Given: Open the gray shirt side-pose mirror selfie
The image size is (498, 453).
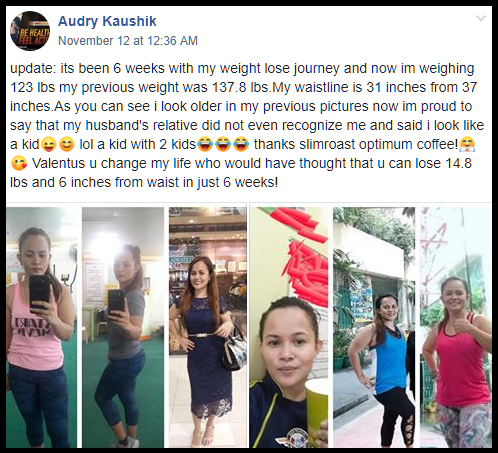Looking at the screenshot, I should [123, 327].
